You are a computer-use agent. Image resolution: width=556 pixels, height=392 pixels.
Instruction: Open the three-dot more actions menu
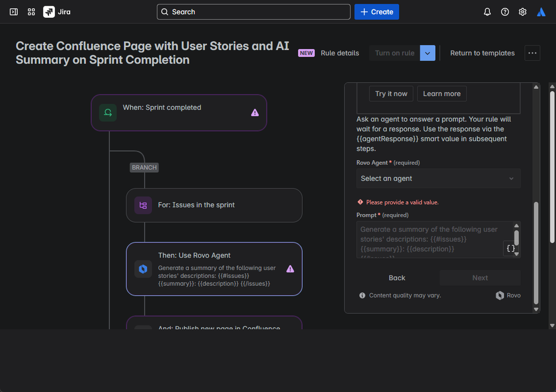(x=532, y=53)
